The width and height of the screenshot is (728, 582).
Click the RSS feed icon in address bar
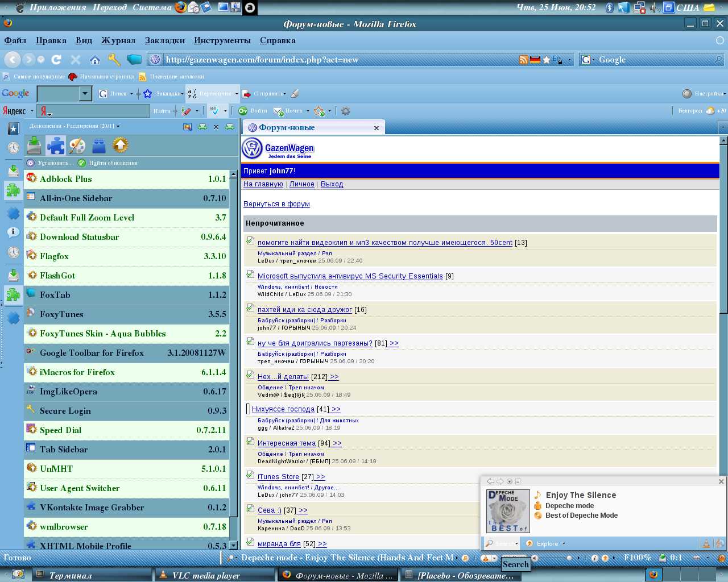click(x=524, y=60)
